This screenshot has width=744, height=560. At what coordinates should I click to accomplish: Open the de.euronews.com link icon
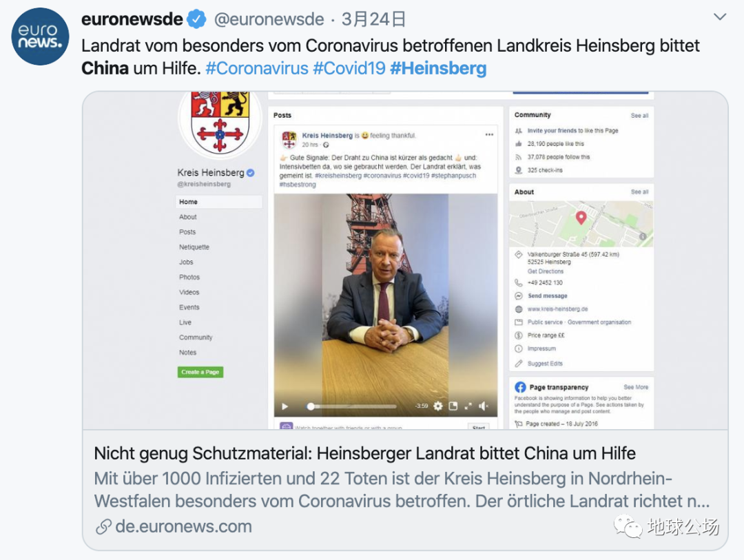103,526
